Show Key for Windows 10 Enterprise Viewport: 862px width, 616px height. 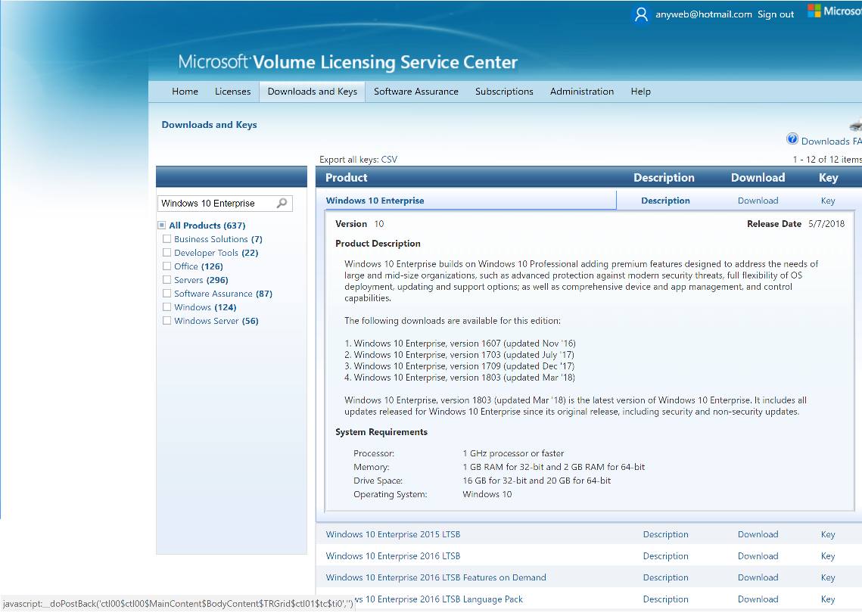[828, 201]
